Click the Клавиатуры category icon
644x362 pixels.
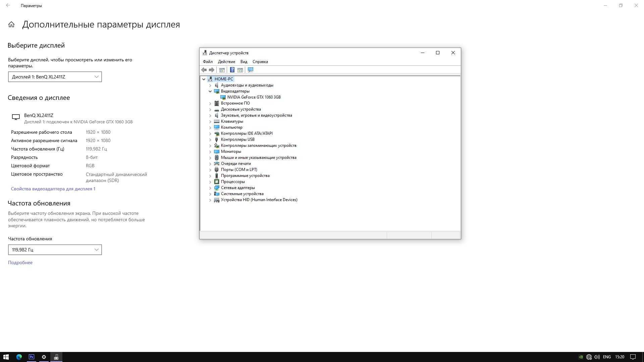[x=217, y=121]
